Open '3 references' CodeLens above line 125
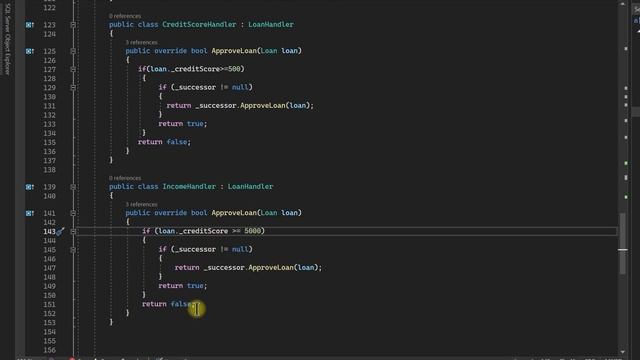Viewport: 640px width, 360px height. pos(141,42)
